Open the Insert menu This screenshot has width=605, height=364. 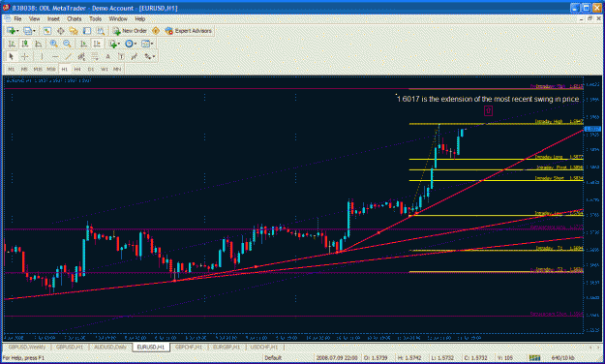coord(53,18)
